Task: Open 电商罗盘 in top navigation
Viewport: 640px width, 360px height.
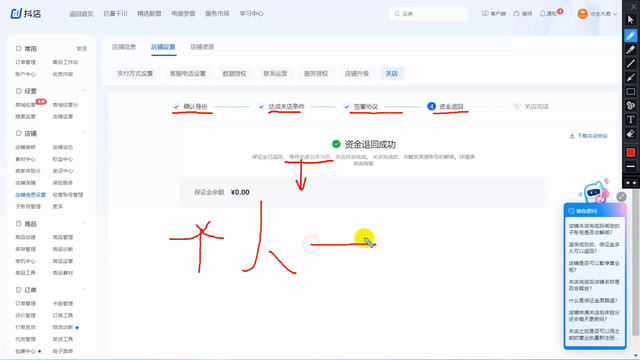Action: pyautogui.click(x=183, y=14)
